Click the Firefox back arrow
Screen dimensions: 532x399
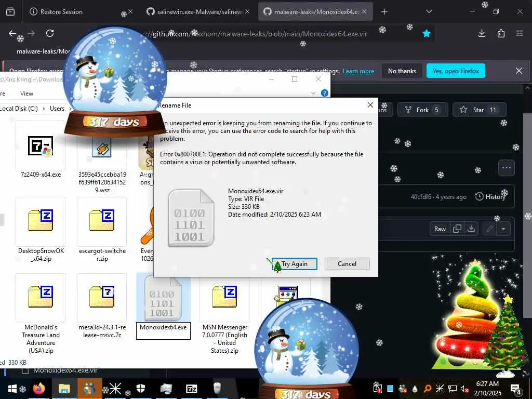coord(12,33)
